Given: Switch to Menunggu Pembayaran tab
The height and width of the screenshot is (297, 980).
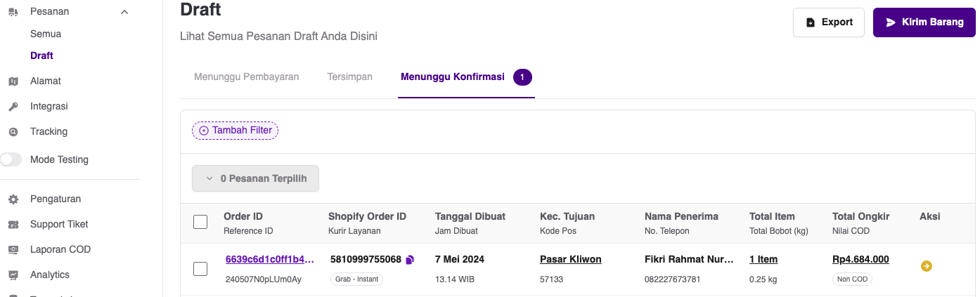Looking at the screenshot, I should click(x=246, y=77).
